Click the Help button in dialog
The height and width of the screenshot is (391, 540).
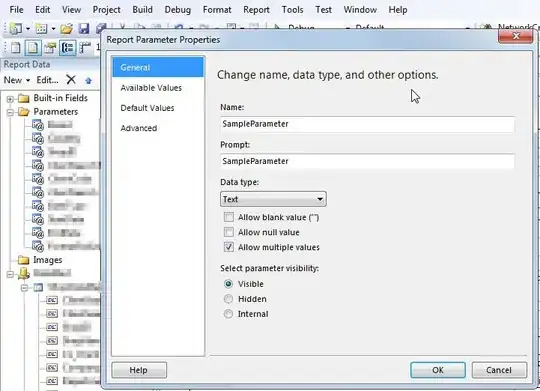coord(139,370)
